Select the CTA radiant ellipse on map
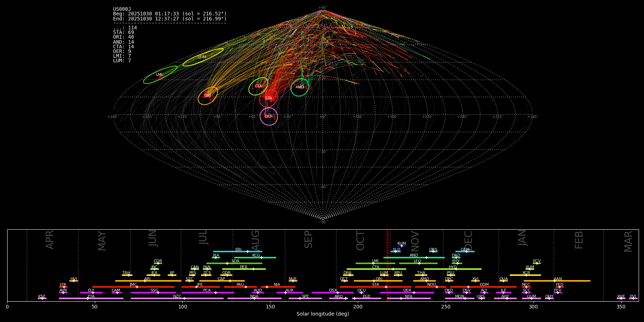This screenshot has height=322, width=644. coord(258,86)
